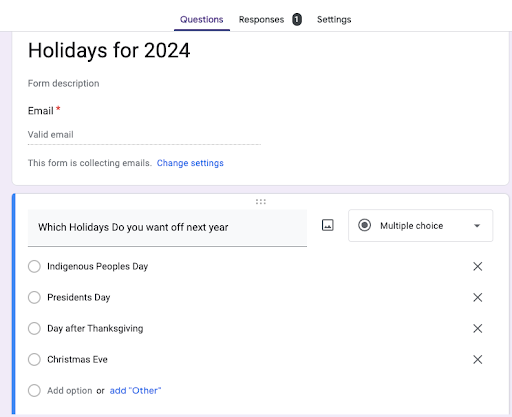This screenshot has width=512, height=417.
Task: Edit the Holidays for 2024 form title
Action: click(109, 51)
